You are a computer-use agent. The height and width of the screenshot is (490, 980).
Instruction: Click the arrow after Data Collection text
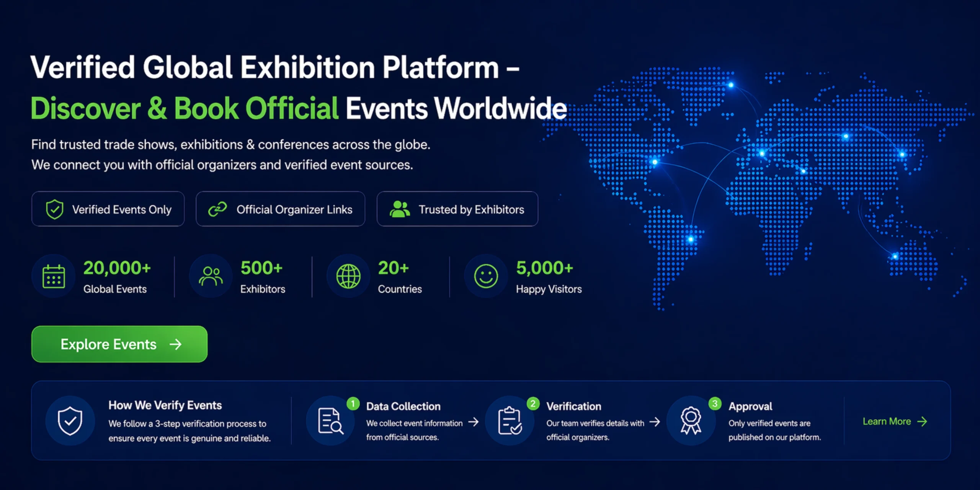(474, 422)
